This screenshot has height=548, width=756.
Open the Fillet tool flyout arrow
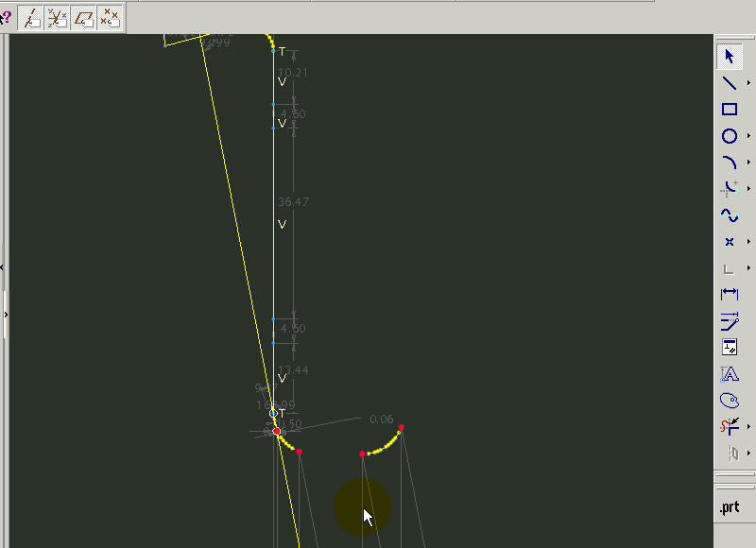748,188
